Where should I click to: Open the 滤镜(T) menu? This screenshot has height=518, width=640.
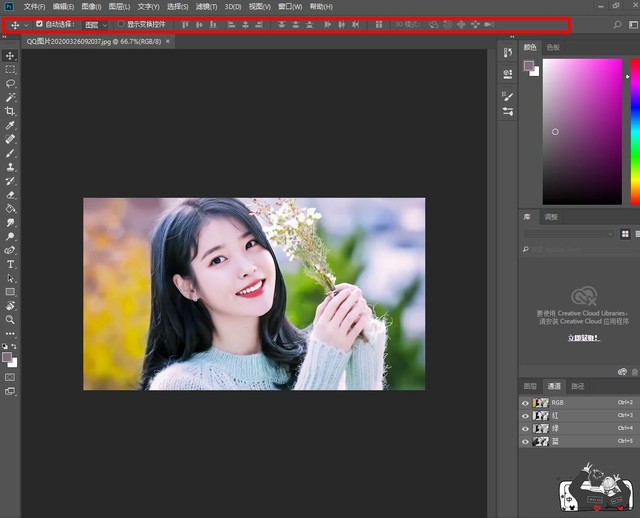pos(206,7)
